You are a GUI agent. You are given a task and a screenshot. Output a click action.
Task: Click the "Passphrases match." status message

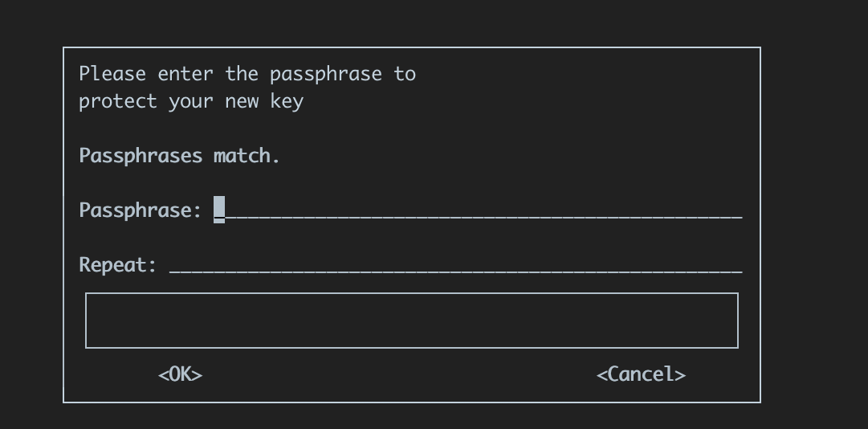(179, 156)
